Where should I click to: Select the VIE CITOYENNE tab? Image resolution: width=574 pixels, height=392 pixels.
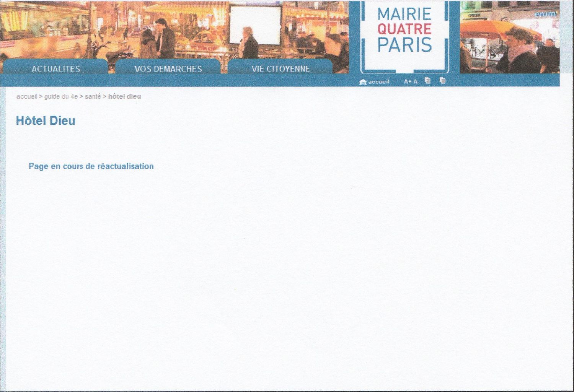[280, 69]
